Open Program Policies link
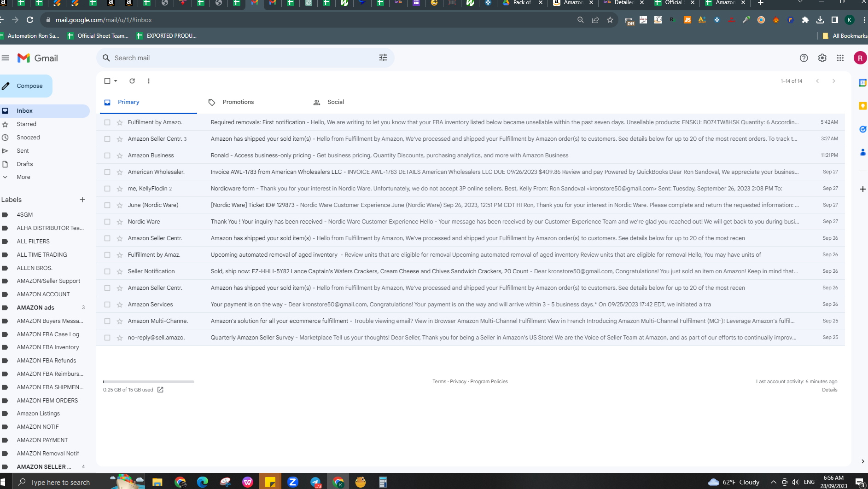868x489 pixels. (489, 381)
